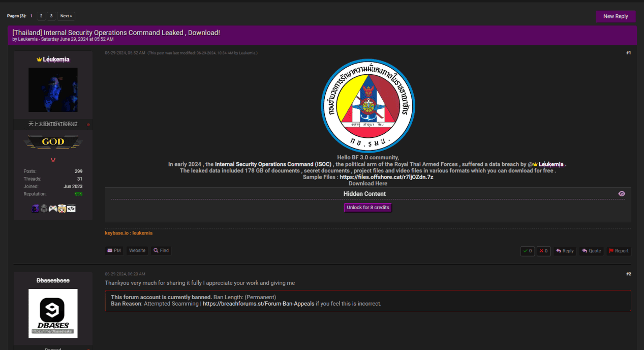This screenshot has width=644, height=350.
Task: Go to page 2 of the thread
Action: pos(41,16)
